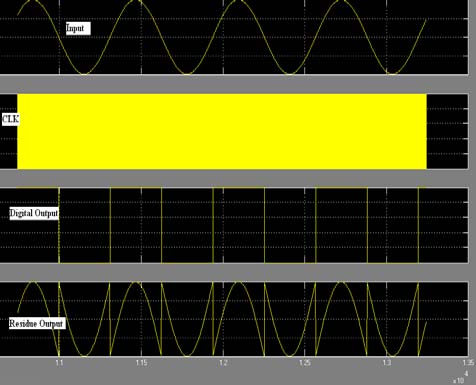Click the 1.25 x-axis tick label
476x385 pixels.
pos(305,363)
